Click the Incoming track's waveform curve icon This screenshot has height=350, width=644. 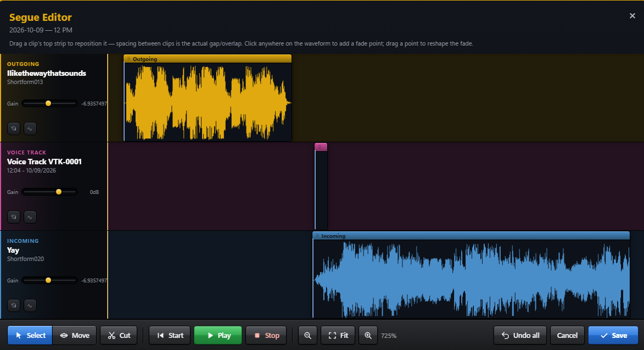click(x=30, y=305)
